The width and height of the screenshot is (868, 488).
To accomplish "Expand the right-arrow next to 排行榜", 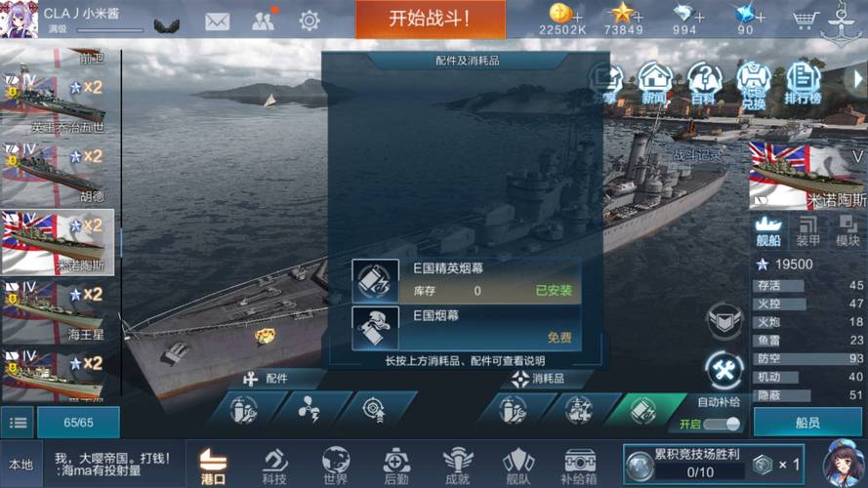I will point(857,80).
